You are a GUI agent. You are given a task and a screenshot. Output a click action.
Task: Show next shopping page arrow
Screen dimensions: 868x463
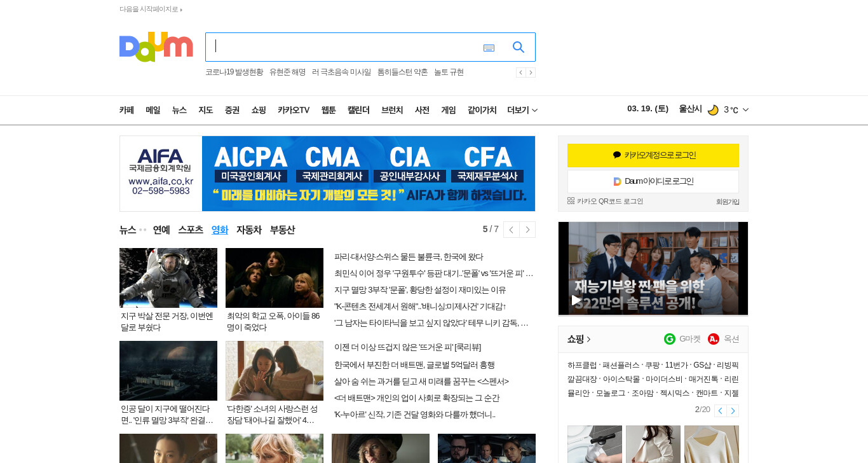pyautogui.click(x=733, y=411)
